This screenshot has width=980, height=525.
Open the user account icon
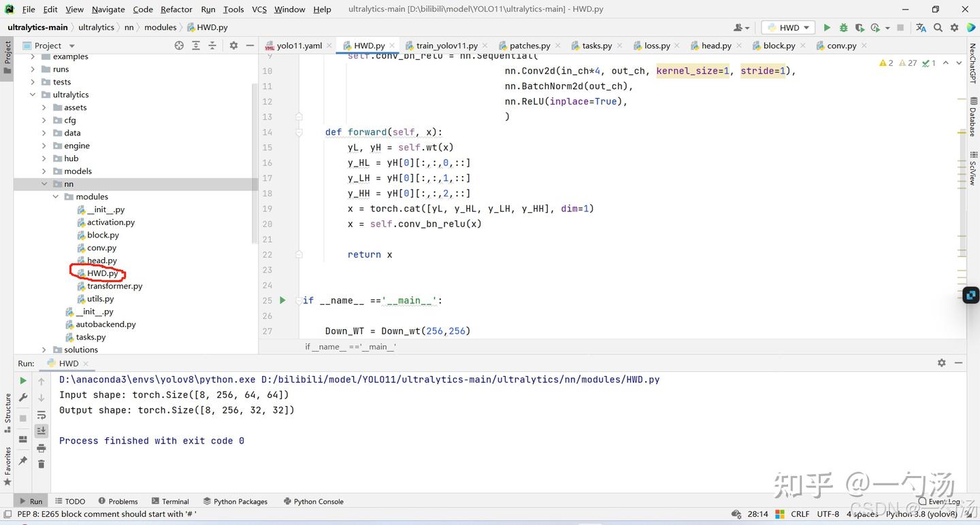[741, 27]
